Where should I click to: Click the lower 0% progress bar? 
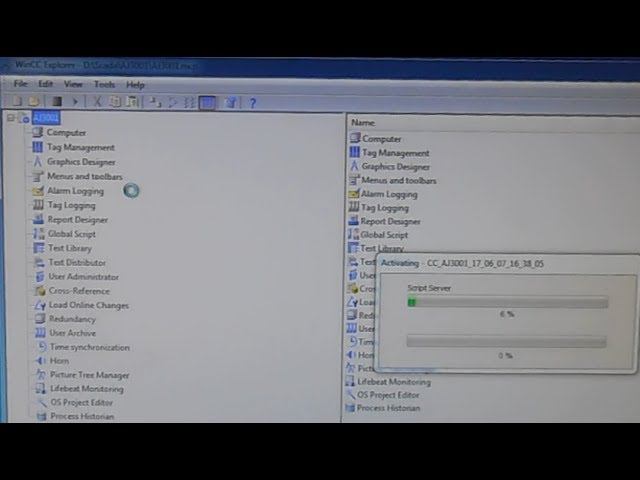pos(506,341)
